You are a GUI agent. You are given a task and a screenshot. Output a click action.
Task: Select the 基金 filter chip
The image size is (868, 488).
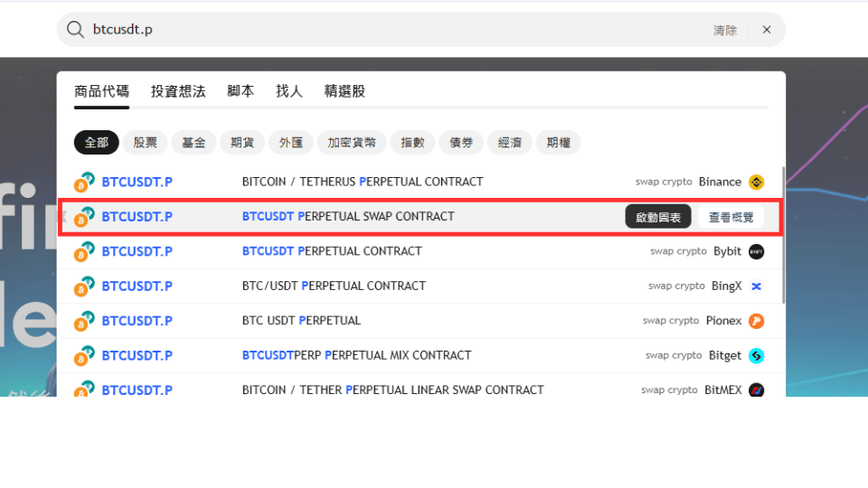(193, 143)
